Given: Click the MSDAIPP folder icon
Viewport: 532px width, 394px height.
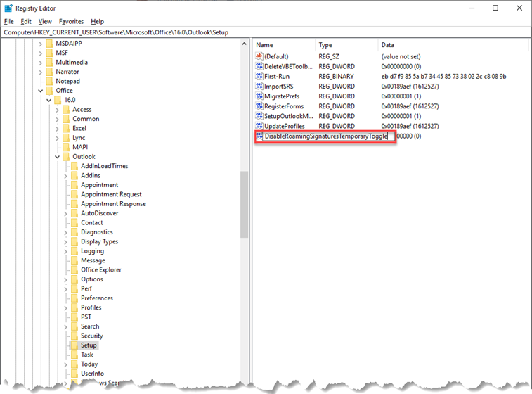Looking at the screenshot, I should tap(49, 44).
